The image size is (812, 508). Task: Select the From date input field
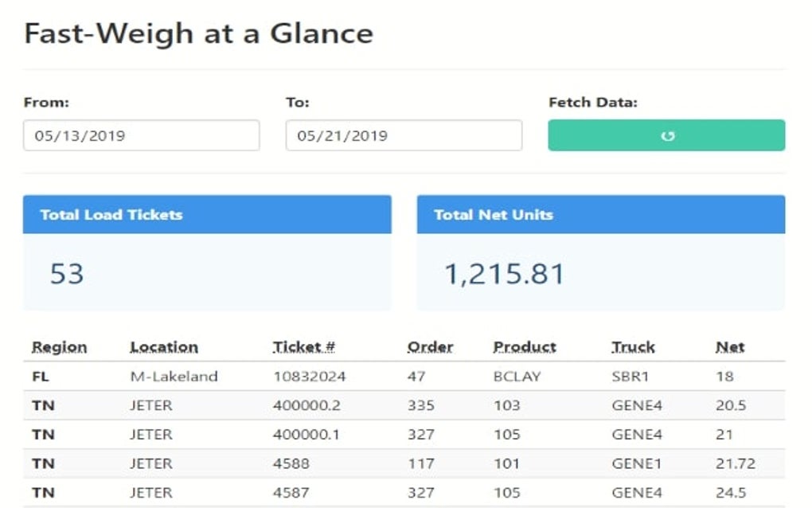141,135
